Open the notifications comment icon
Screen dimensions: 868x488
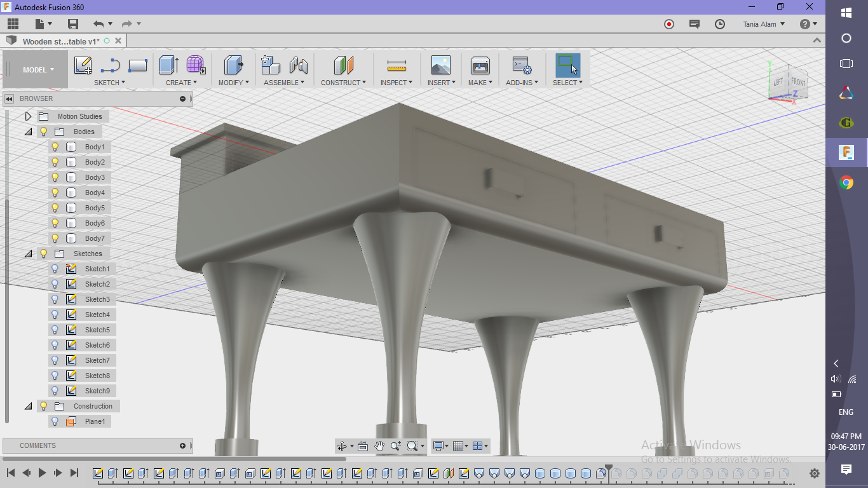click(x=695, y=24)
